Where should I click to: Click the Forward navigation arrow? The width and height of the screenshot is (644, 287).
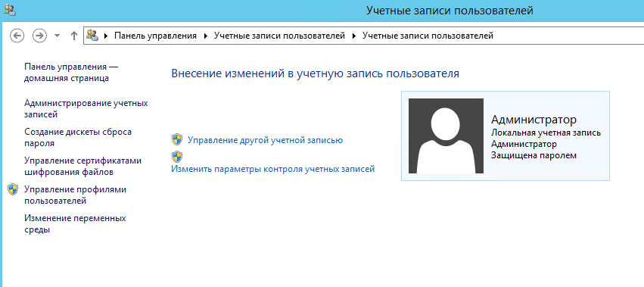(40, 36)
